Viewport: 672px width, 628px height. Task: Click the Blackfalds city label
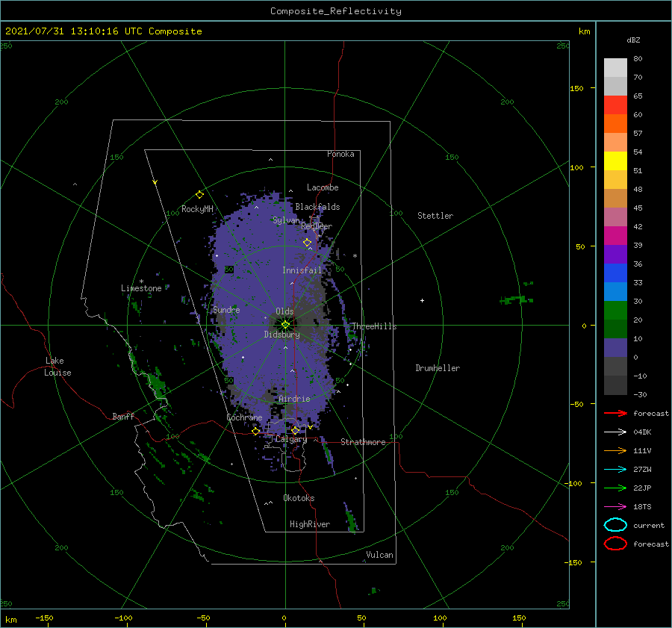point(317,207)
